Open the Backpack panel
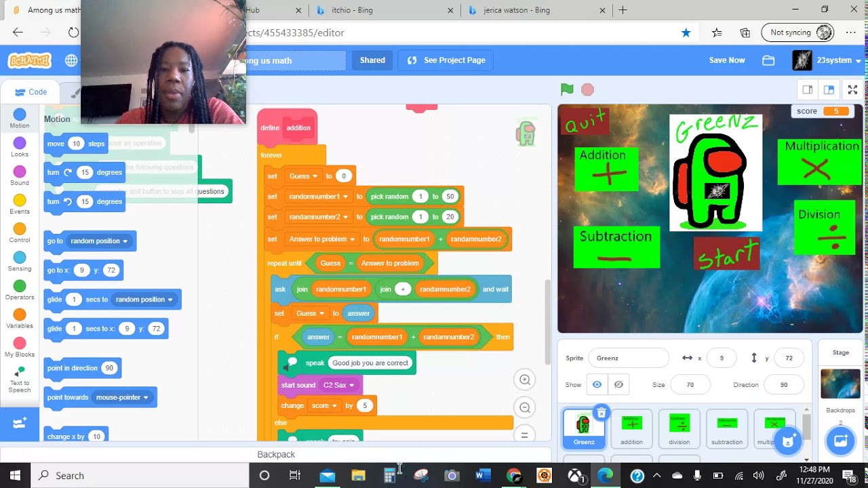The width and height of the screenshot is (868, 488). pos(276,454)
